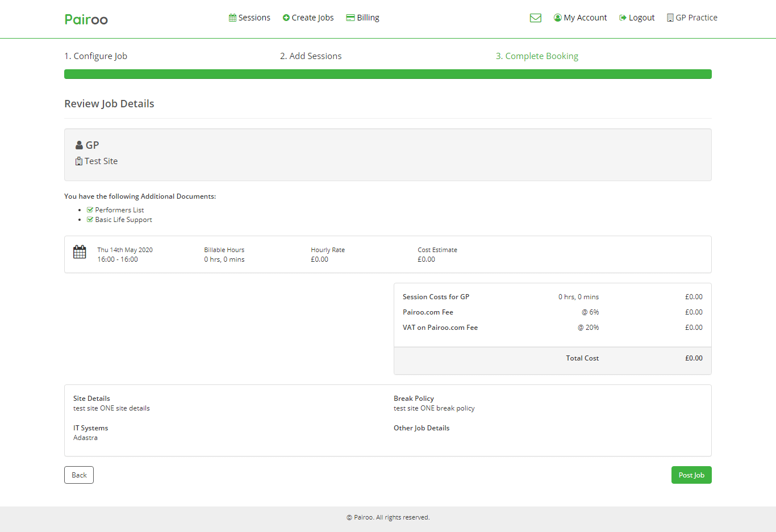Screen dimensions: 776x532
Task: Go to the Configure Job step
Action: pyautogui.click(x=95, y=56)
